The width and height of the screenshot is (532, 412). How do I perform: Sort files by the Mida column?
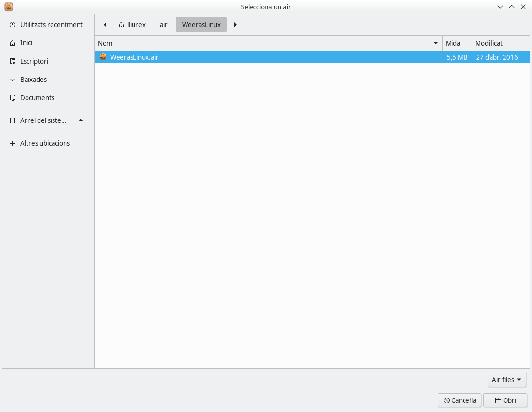coord(457,43)
